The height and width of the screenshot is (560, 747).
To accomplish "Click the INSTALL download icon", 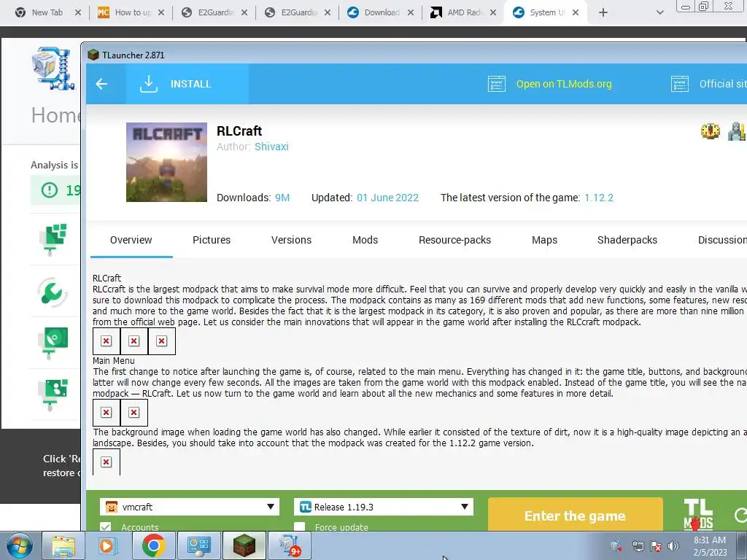I will tap(149, 84).
